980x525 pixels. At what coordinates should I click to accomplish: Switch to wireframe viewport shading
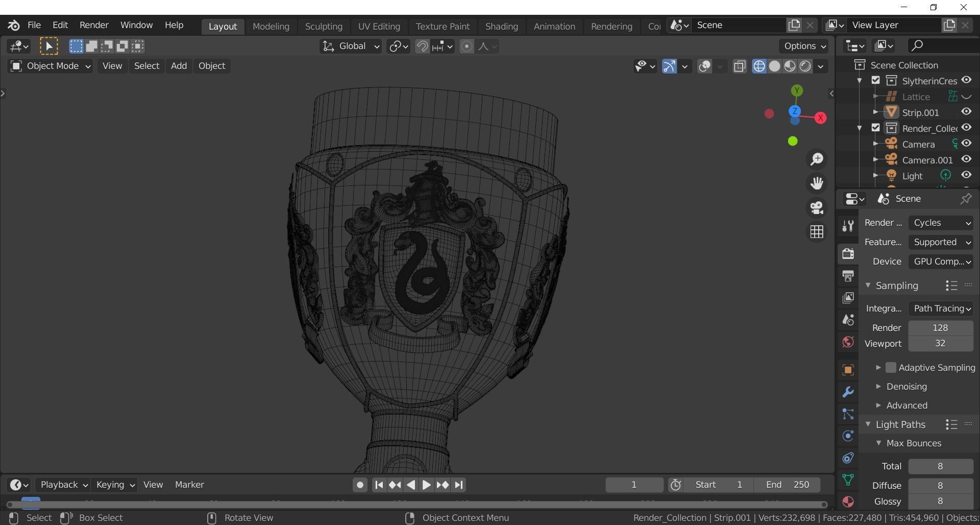tap(759, 66)
